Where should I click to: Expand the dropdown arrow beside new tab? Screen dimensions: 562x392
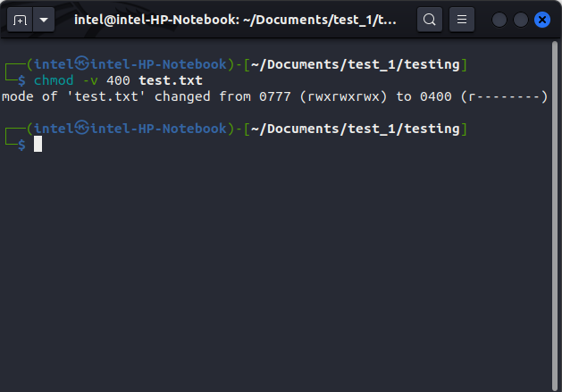pos(42,20)
